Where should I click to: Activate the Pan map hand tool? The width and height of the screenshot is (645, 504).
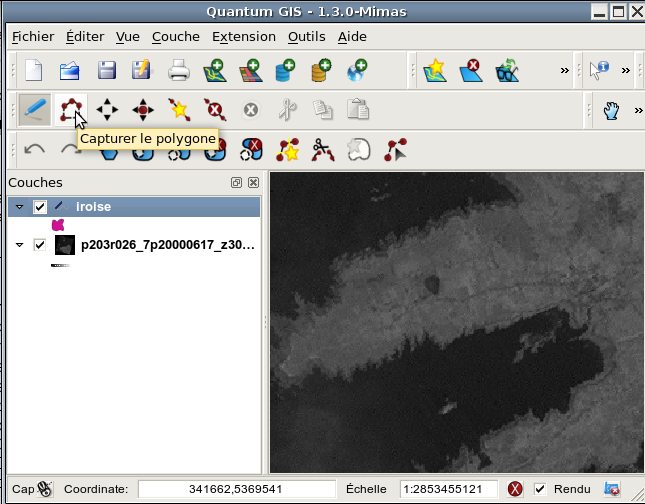pos(611,111)
